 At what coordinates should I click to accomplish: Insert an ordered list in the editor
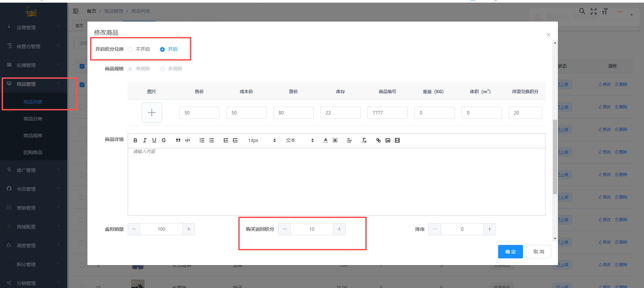coord(202,140)
